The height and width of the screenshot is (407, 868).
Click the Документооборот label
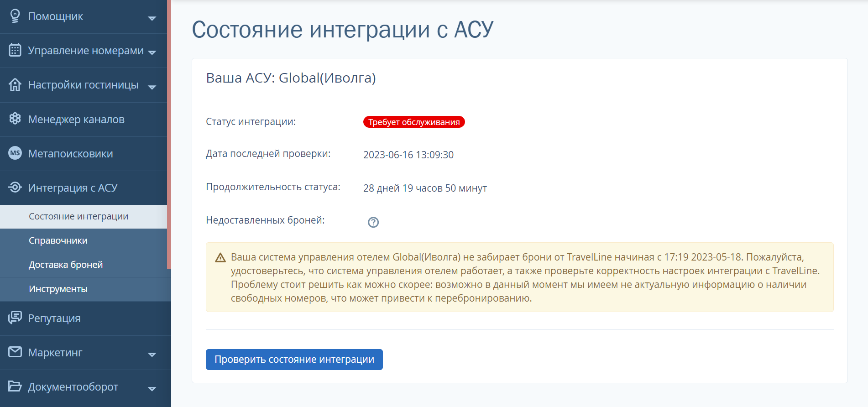tap(73, 387)
